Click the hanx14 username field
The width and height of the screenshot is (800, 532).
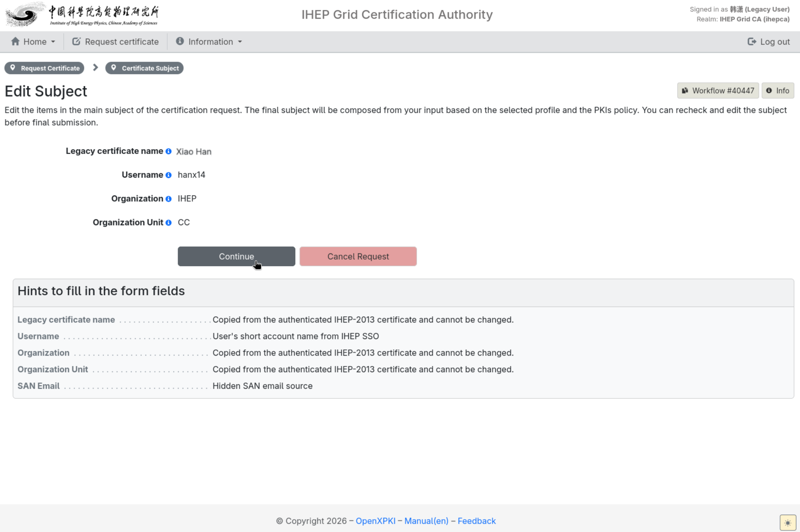[x=191, y=175]
